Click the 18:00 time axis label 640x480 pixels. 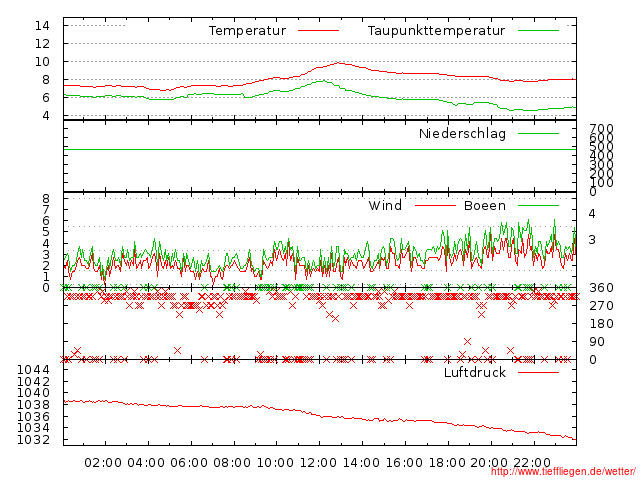(x=447, y=463)
